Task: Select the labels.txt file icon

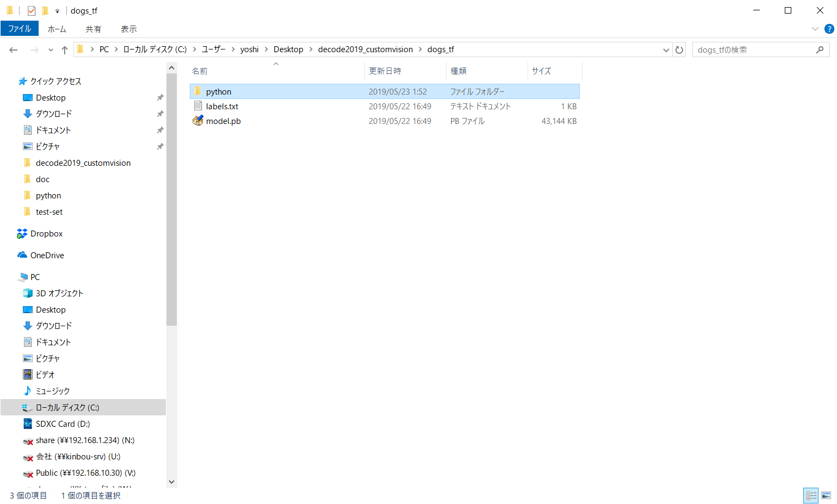Action: [x=198, y=106]
